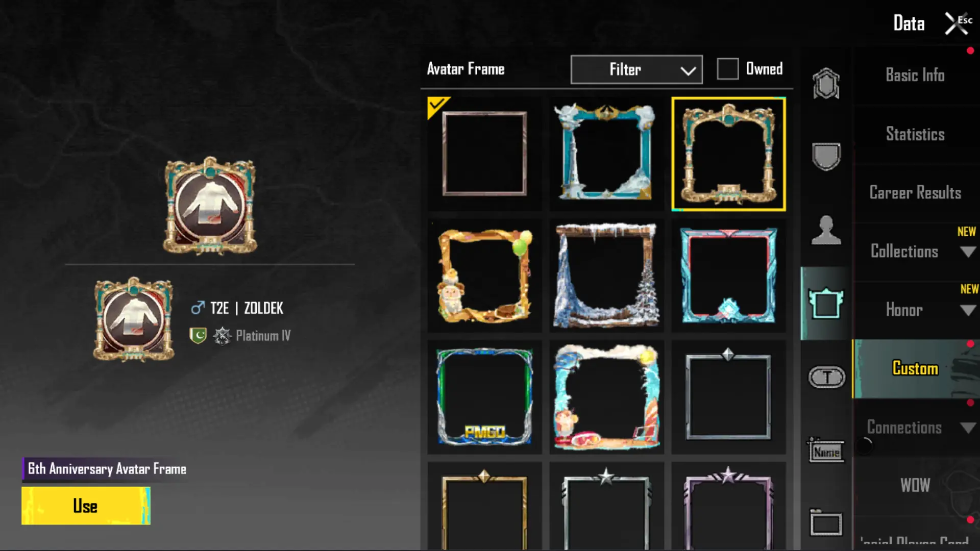Open the hexagon badge customization icon
This screenshot has height=551, width=980.
[826, 83]
